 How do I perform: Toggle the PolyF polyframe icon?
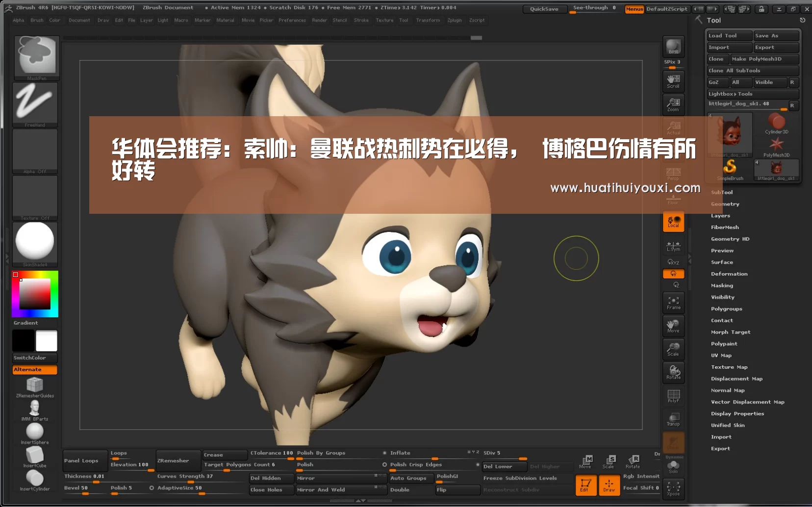tap(673, 396)
